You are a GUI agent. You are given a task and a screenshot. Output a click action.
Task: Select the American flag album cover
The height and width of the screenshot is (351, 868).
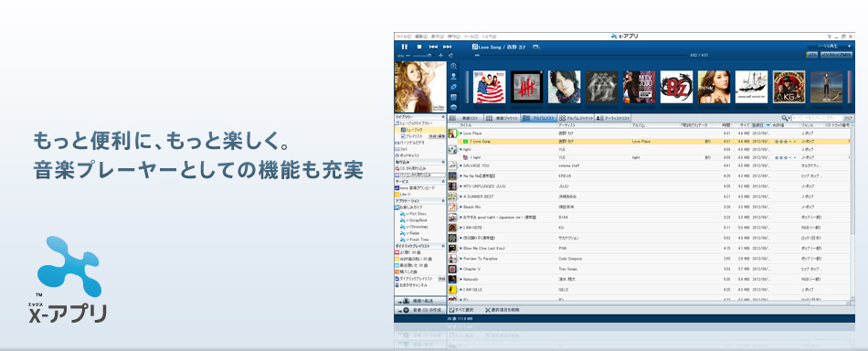(x=490, y=86)
